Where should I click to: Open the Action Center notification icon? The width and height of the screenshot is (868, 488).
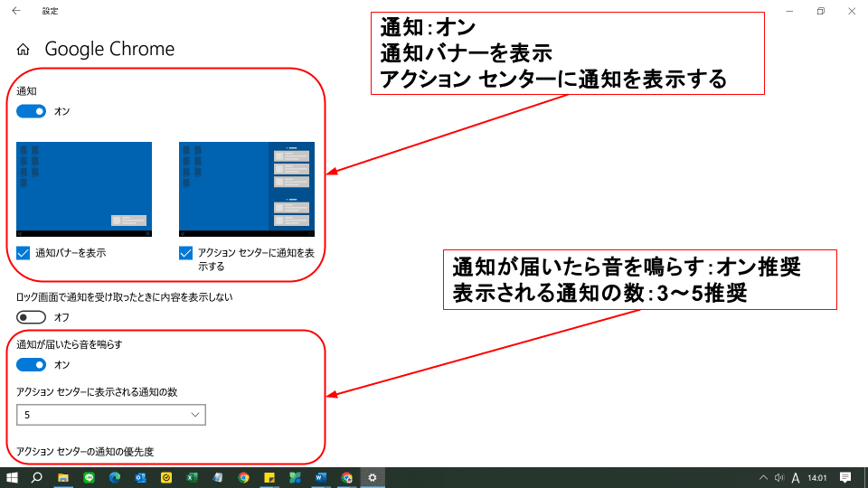point(845,477)
